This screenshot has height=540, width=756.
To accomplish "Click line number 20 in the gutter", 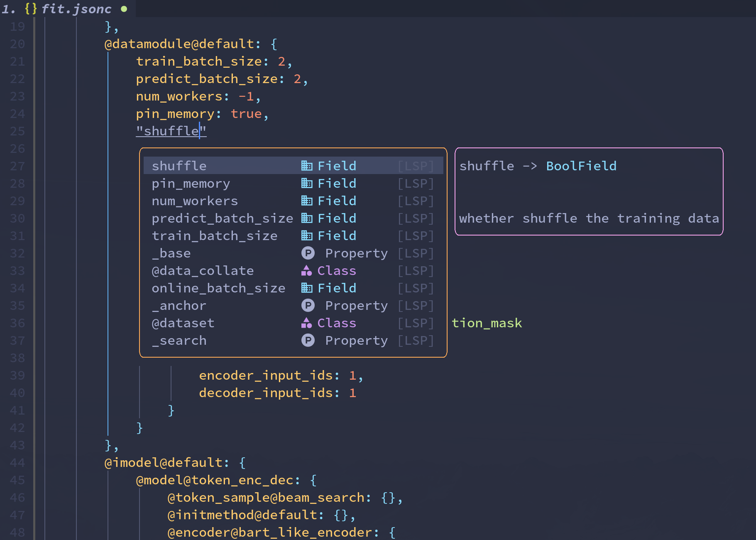I will click(x=17, y=44).
